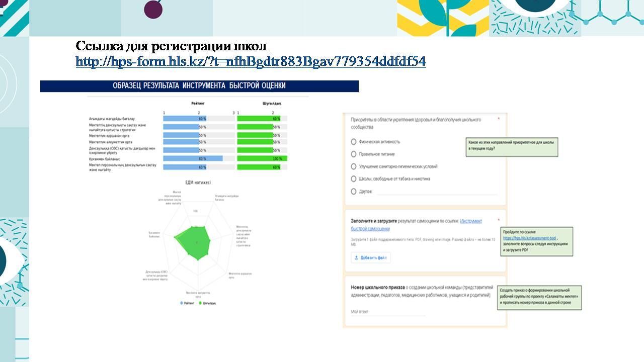Image resolution: width=644 pixels, height=362 pixels.
Task: Click the upload icon in 'Добавить файл'
Action: click(x=357, y=257)
